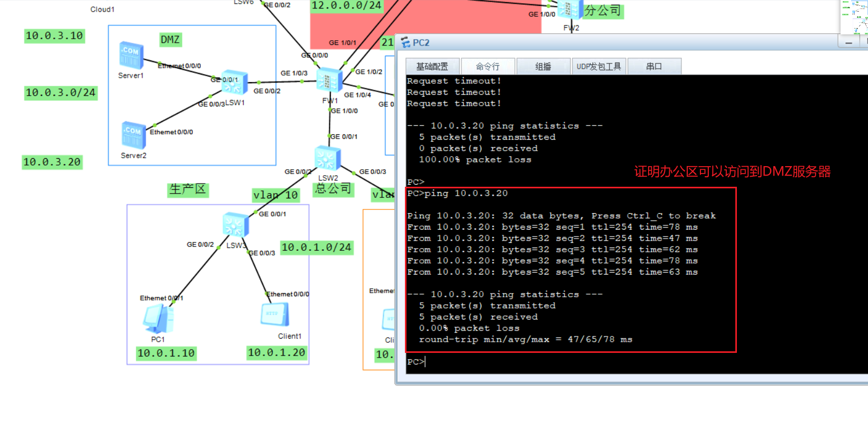Click the seq=5 ping reply line
Viewport: 868px width, 446px height.
coord(552,272)
